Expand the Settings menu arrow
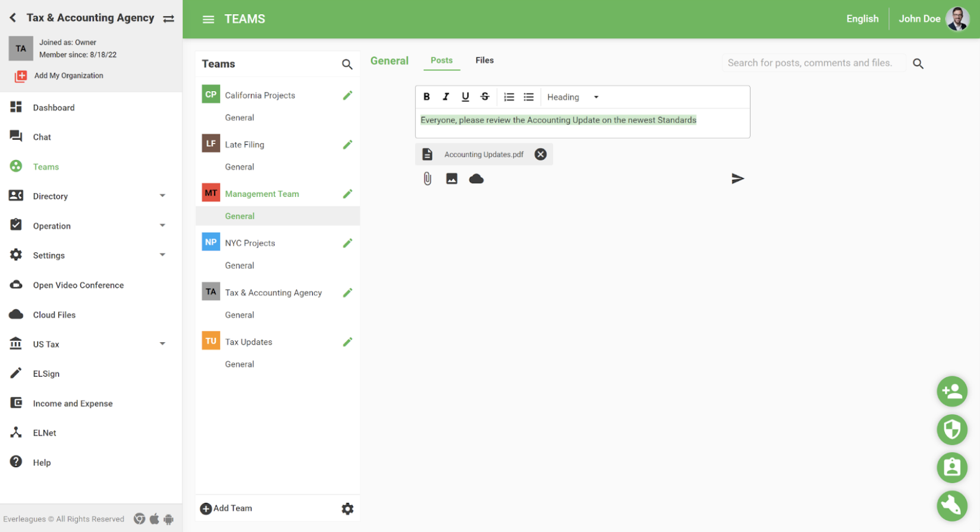The height and width of the screenshot is (532, 980). pyautogui.click(x=162, y=255)
